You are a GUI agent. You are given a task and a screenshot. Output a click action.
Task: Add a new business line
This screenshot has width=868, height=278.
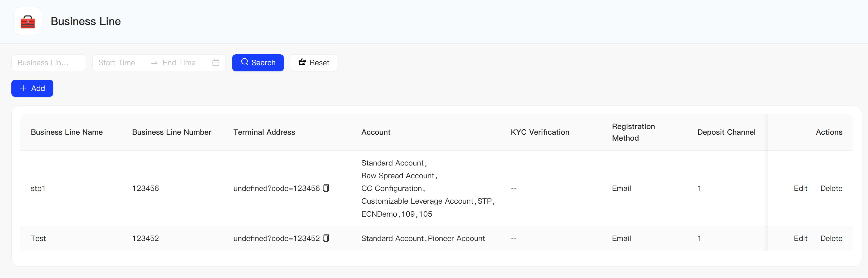tap(32, 88)
